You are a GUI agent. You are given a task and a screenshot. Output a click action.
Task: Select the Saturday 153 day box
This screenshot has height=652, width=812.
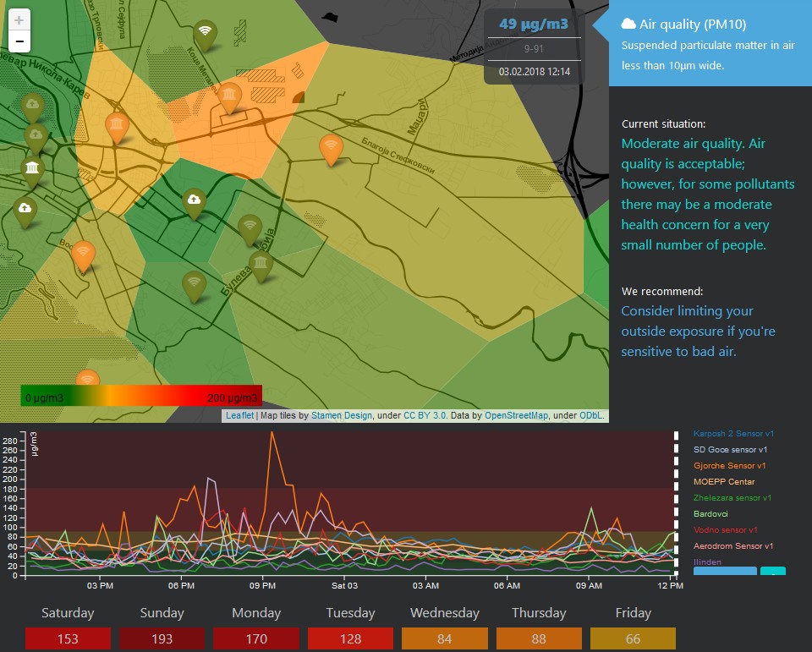(x=68, y=638)
